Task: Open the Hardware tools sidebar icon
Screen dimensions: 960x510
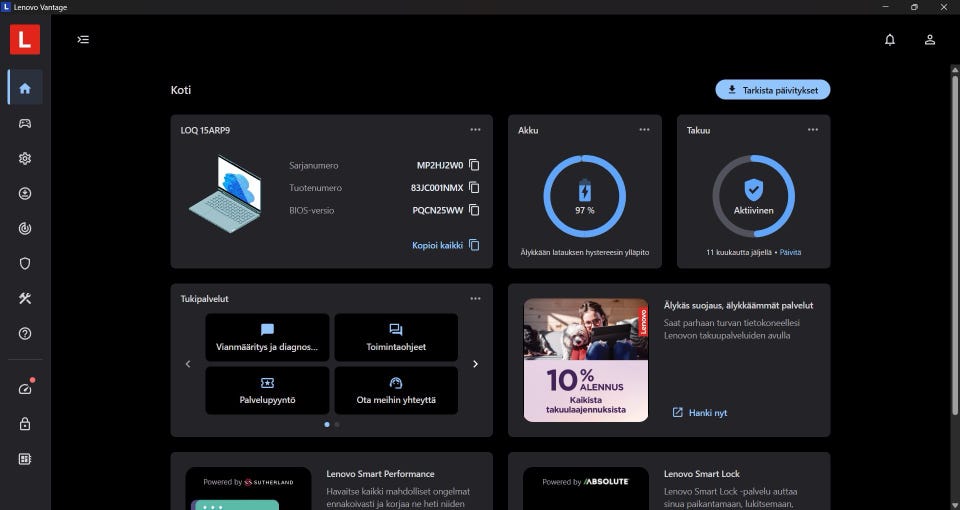Action: [25, 298]
